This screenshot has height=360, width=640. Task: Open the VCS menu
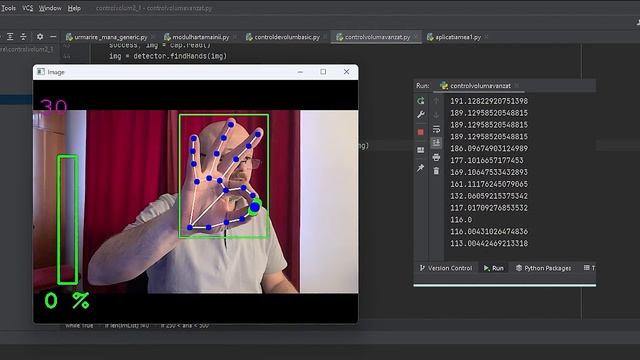click(x=27, y=8)
